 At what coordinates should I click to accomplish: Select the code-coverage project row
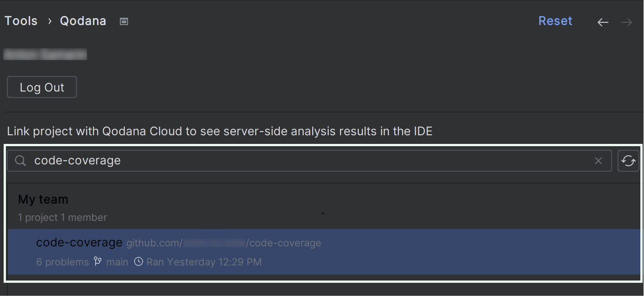point(228,251)
